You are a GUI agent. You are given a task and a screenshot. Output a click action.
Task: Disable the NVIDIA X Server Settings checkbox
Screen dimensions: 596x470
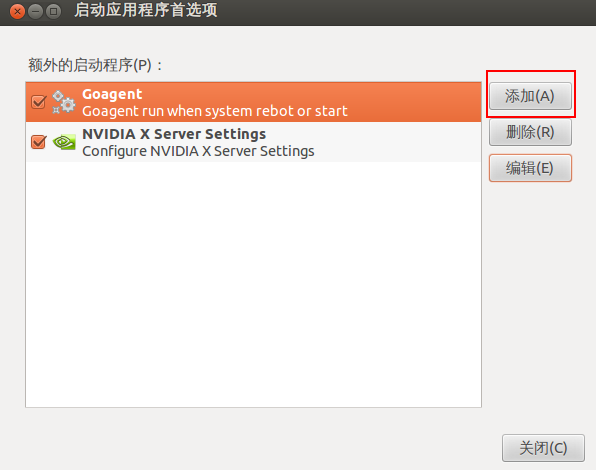pos(38,142)
